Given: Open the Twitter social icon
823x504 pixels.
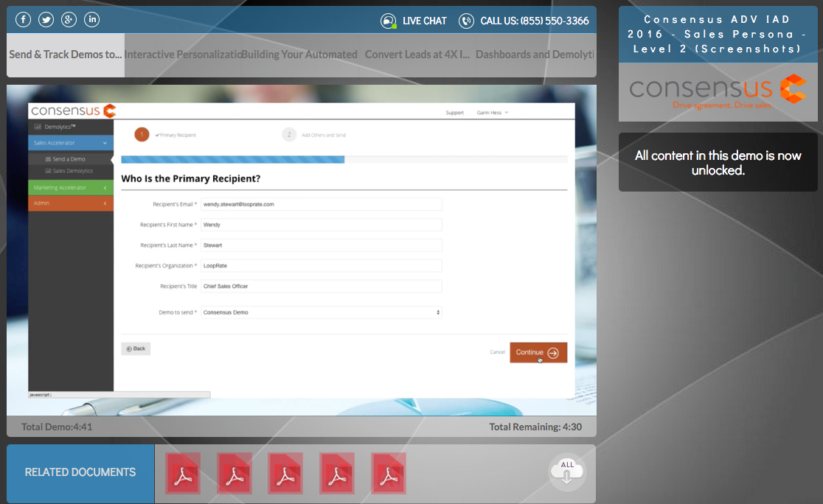Looking at the screenshot, I should 46,20.
